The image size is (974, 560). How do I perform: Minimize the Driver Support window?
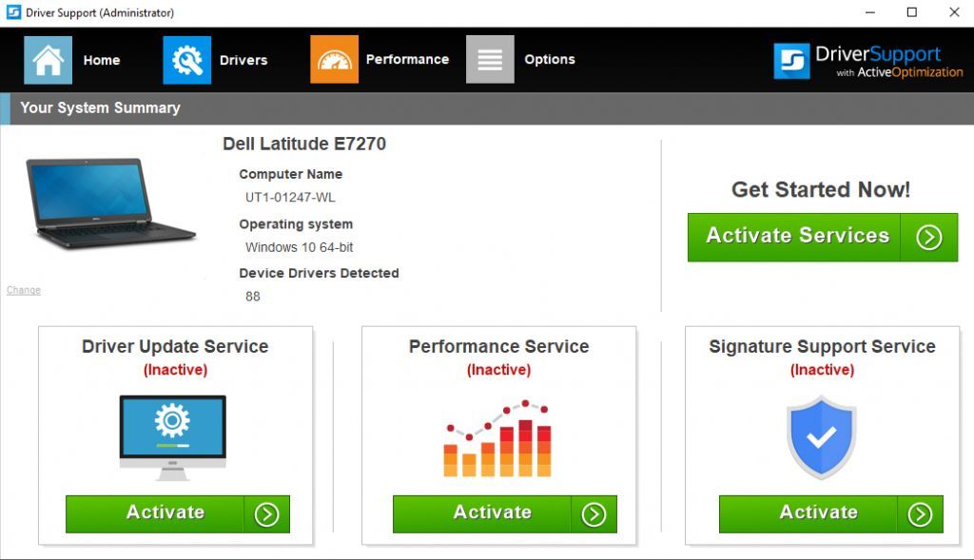[869, 12]
